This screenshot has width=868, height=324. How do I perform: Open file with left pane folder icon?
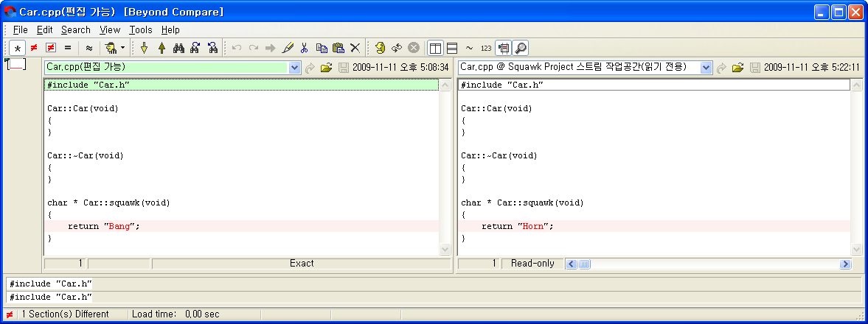click(327, 68)
